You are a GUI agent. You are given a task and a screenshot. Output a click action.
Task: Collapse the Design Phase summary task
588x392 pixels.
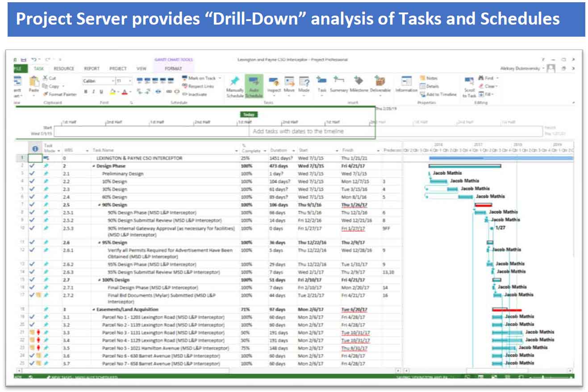pyautogui.click(x=94, y=166)
